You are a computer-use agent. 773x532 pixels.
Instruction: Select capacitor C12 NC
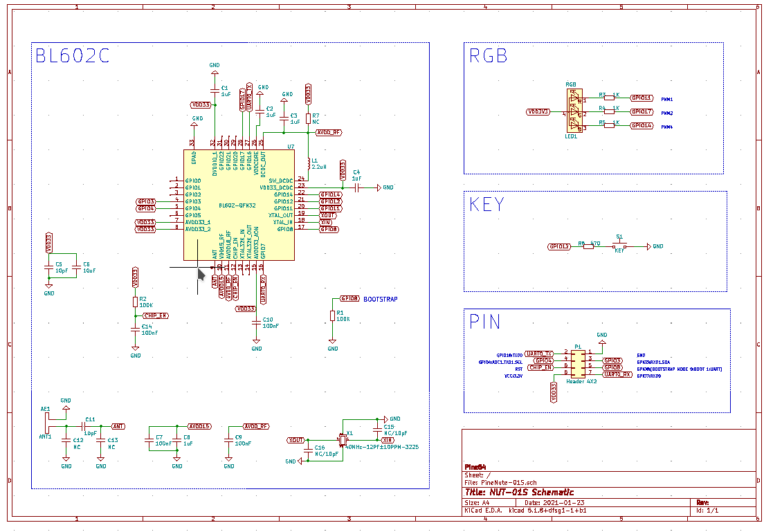66,440
